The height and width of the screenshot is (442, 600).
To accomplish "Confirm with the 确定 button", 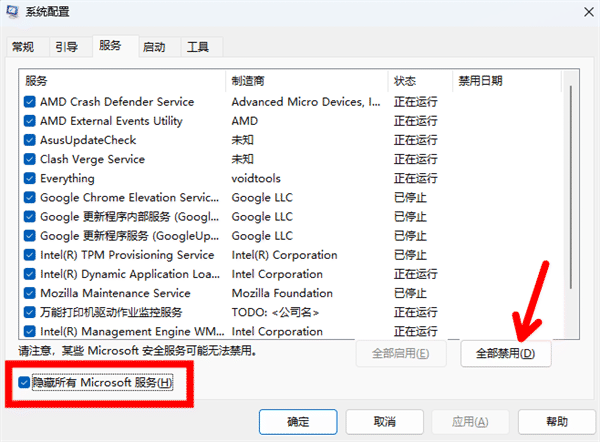I will [x=298, y=422].
